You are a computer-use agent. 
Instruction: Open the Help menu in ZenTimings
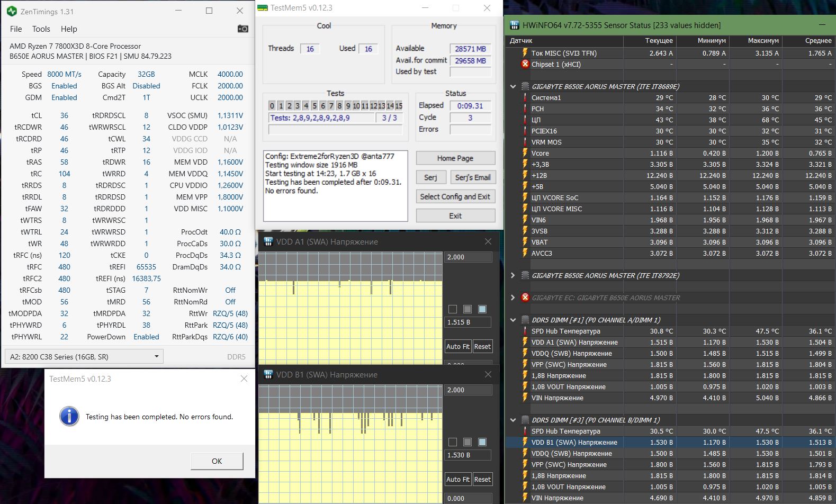pos(69,29)
